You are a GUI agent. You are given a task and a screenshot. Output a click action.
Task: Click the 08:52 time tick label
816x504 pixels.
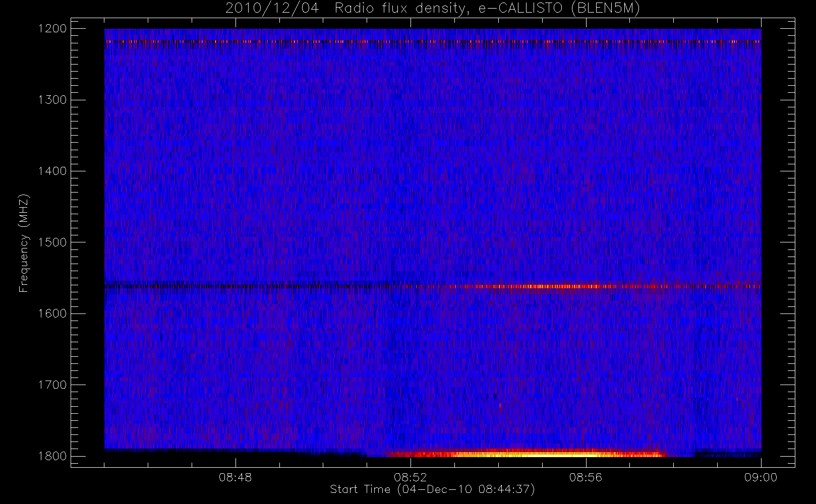tap(411, 477)
